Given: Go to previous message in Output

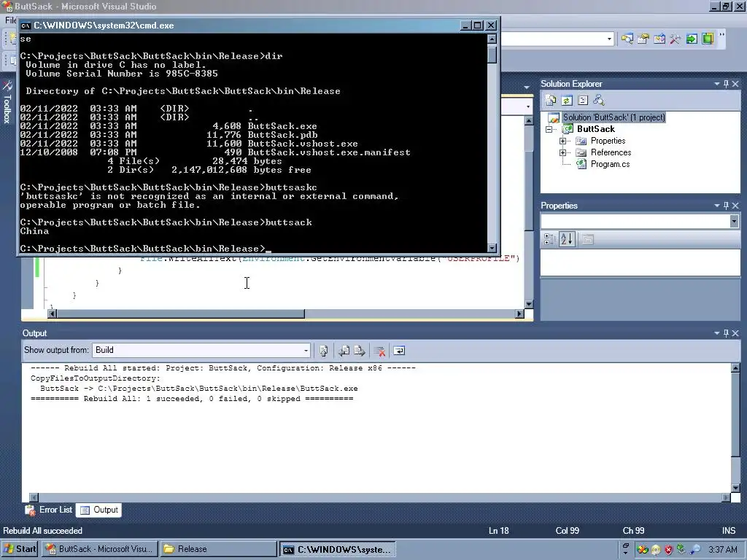Looking at the screenshot, I should tap(344, 351).
